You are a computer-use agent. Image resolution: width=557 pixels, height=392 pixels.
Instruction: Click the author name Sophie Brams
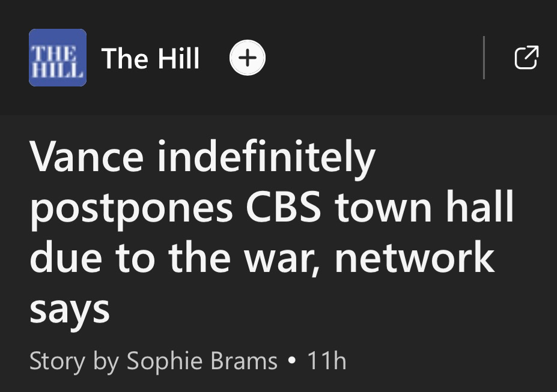(201, 361)
